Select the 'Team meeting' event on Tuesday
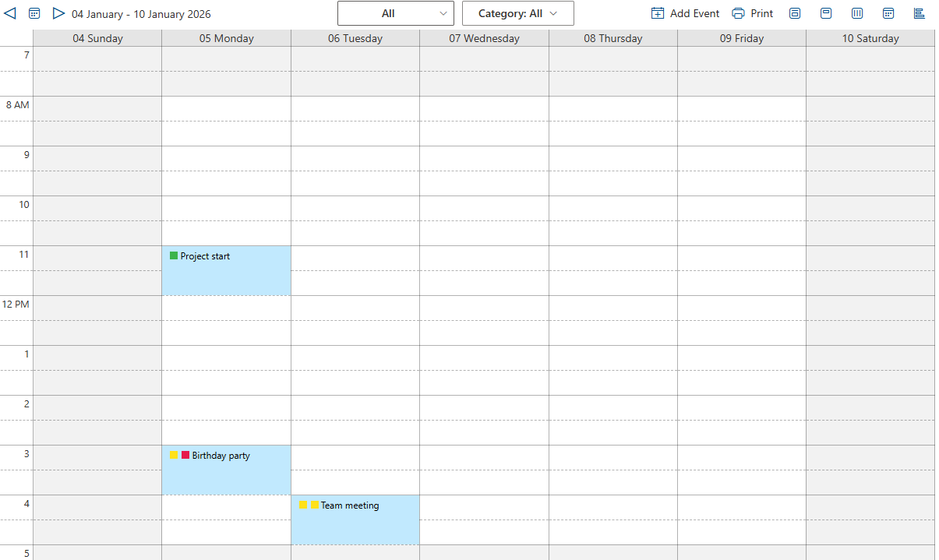 355,519
